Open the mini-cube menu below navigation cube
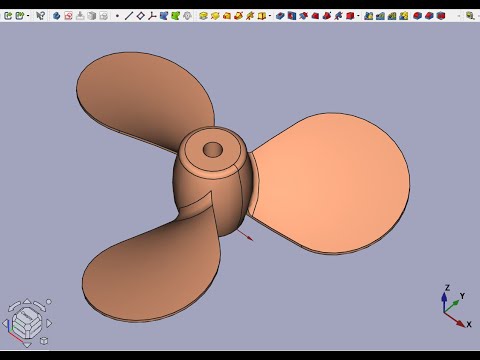Screen dimensions: 480x360 [x=44, y=341]
